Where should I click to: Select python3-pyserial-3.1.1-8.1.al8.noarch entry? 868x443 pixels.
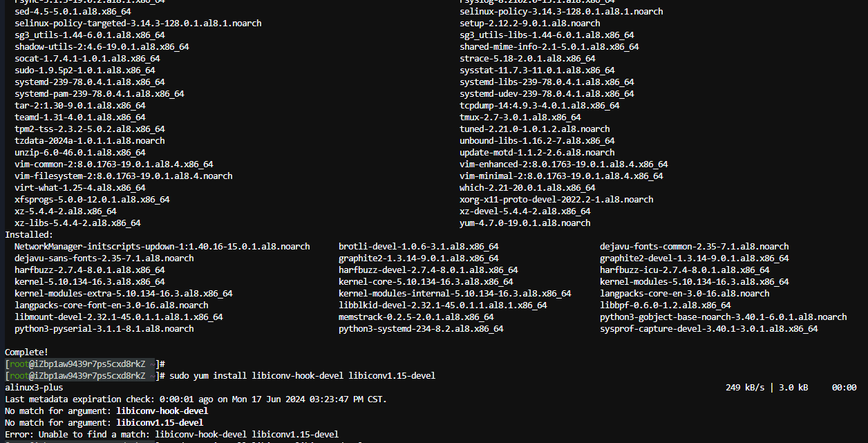(x=104, y=328)
